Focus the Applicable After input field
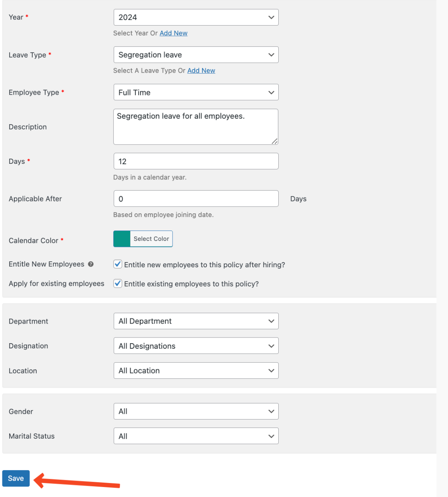 pyautogui.click(x=196, y=199)
